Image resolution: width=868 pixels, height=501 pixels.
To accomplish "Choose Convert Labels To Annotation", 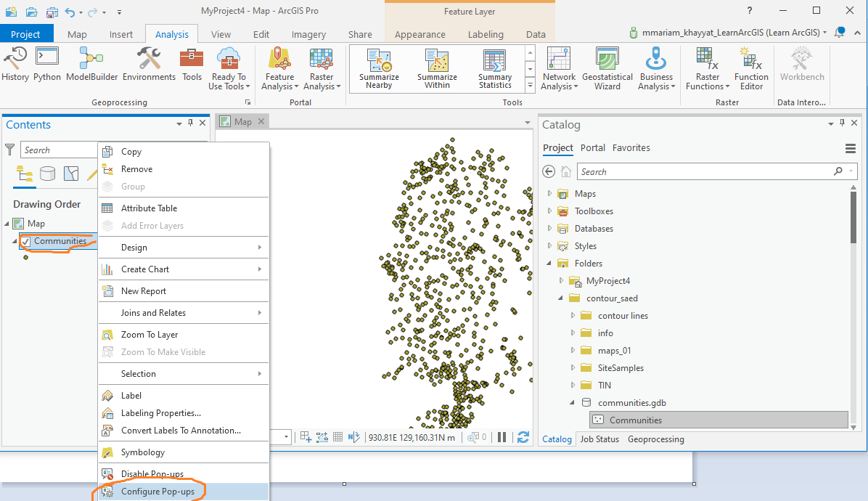I will 183,430.
